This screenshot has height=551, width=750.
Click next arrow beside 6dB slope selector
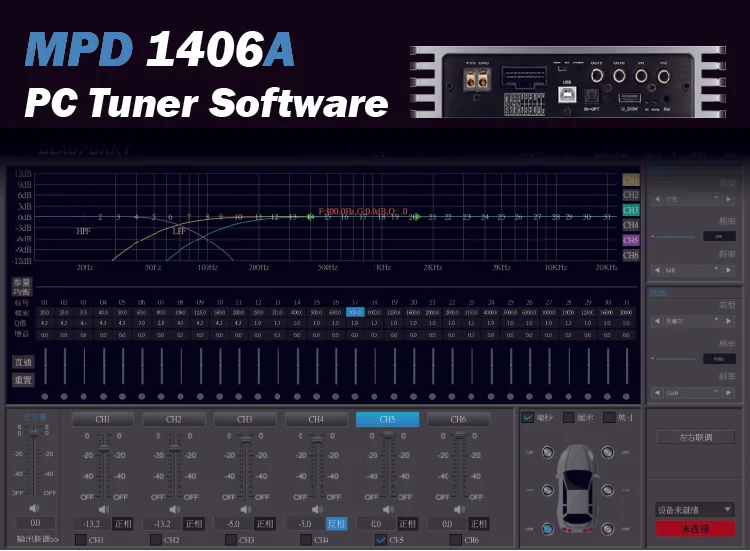(728, 270)
